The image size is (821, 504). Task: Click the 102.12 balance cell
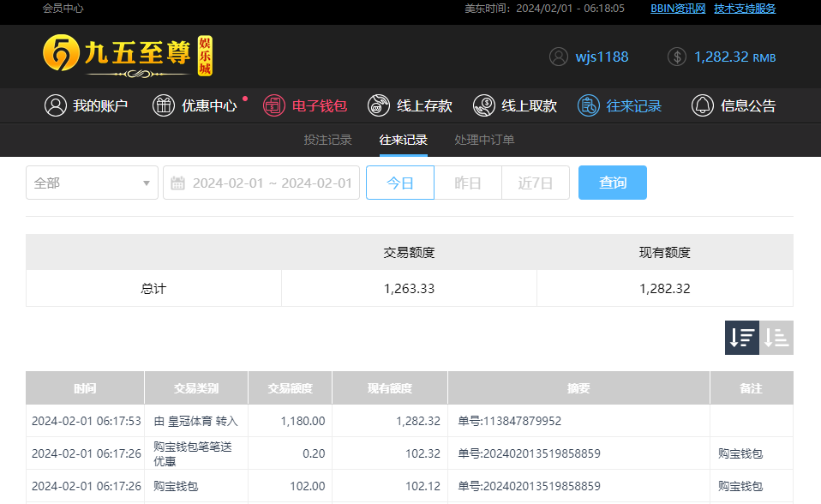tap(390, 486)
